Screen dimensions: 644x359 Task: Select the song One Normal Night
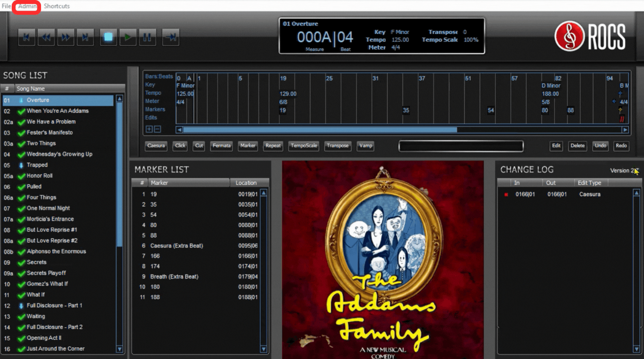[x=58, y=208]
